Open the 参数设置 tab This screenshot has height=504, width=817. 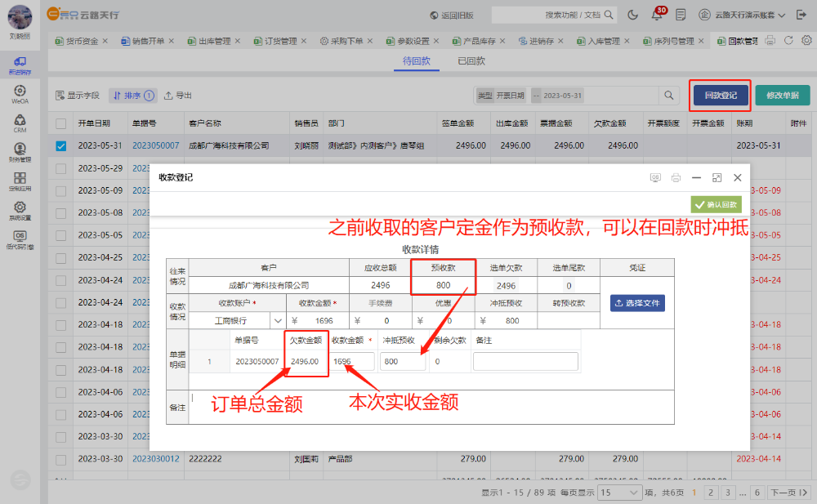click(408, 41)
